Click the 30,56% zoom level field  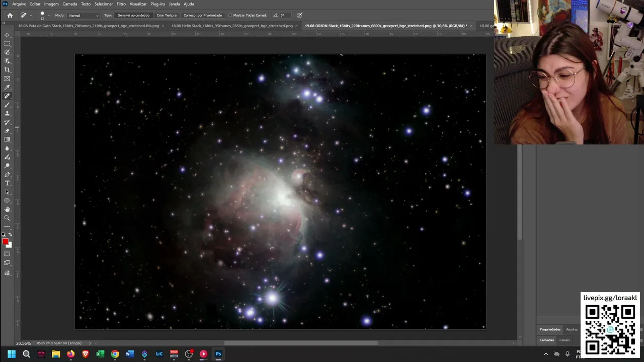click(x=23, y=343)
